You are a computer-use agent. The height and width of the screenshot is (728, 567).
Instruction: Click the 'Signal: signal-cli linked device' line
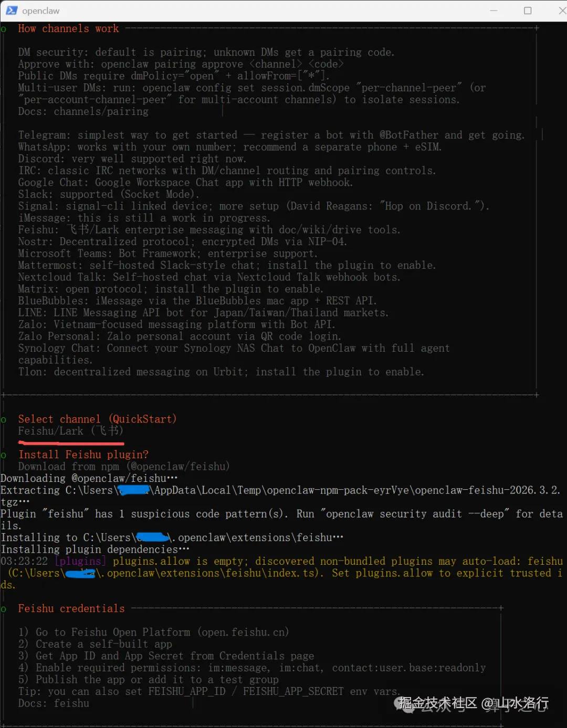pos(254,206)
